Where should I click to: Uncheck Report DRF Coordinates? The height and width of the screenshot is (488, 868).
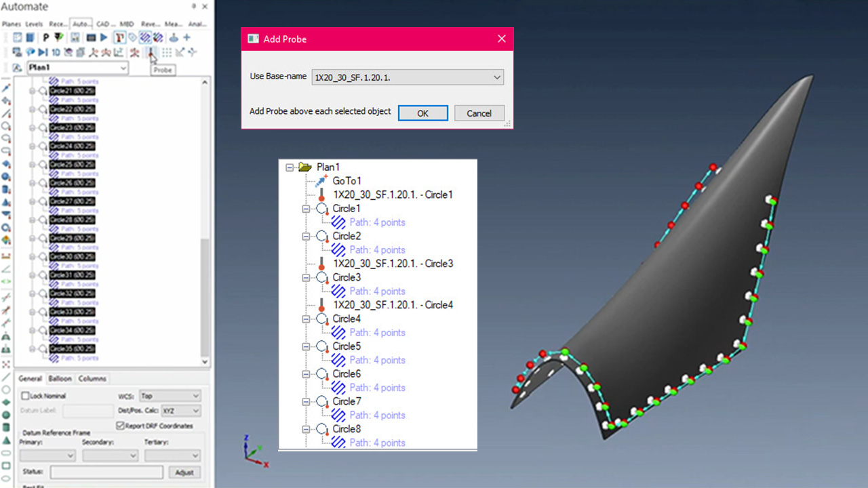pyautogui.click(x=121, y=426)
